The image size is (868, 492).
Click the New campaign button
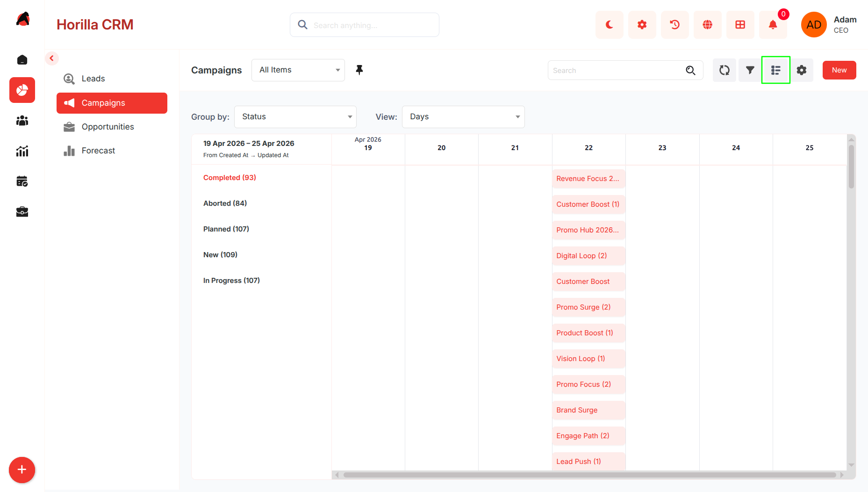[x=839, y=70]
